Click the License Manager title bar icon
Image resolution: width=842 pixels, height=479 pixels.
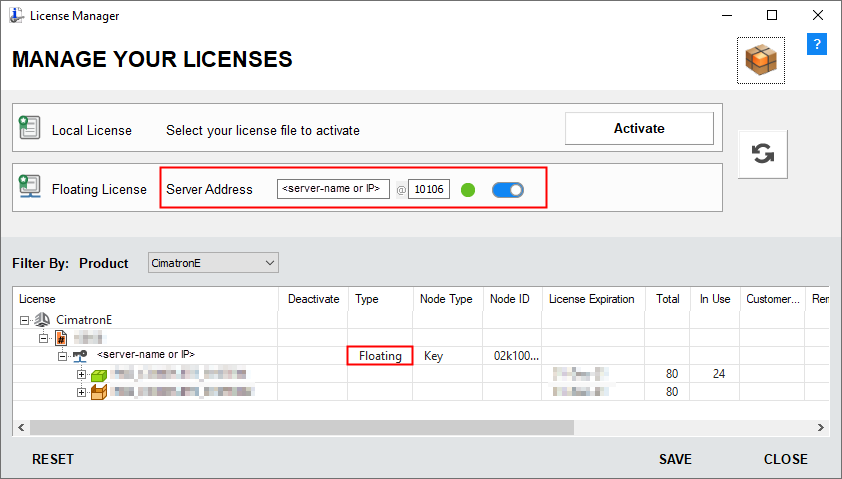tap(16, 15)
